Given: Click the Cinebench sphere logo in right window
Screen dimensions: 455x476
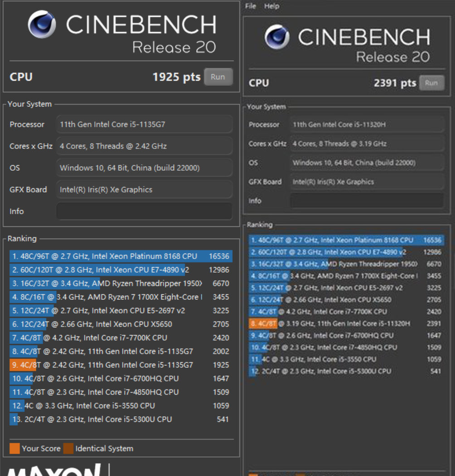Looking at the screenshot, I should 276,37.
